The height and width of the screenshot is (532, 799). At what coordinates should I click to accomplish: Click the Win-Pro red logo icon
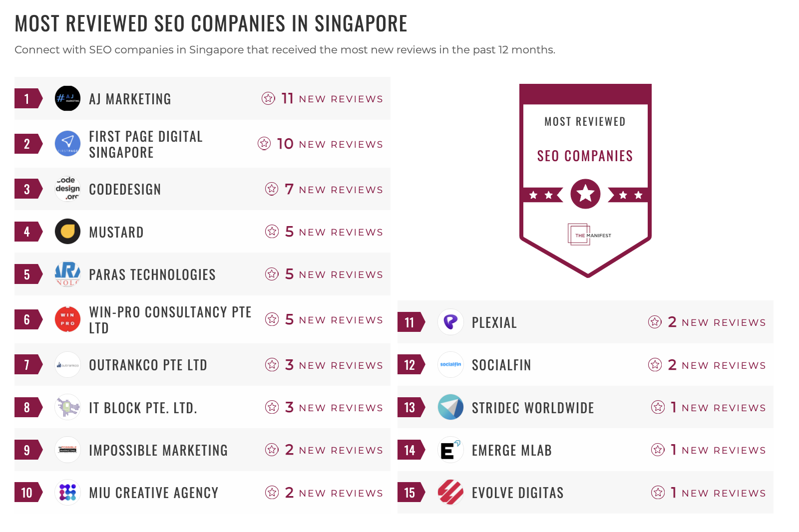tap(67, 319)
